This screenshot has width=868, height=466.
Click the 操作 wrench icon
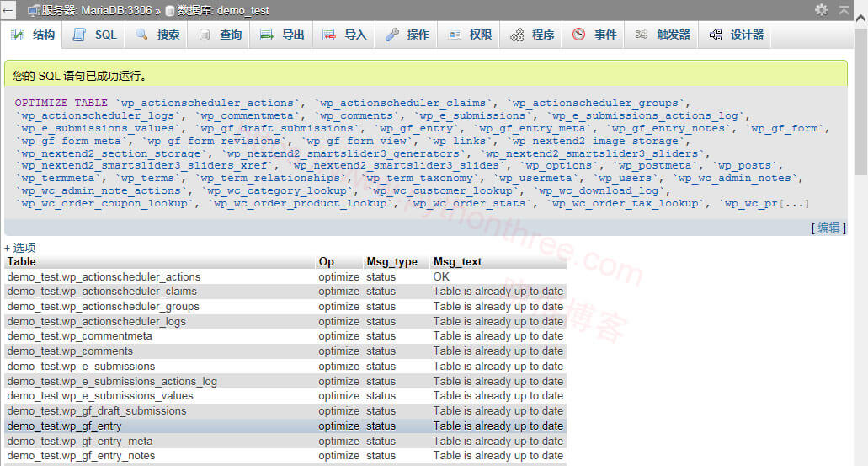coord(392,35)
